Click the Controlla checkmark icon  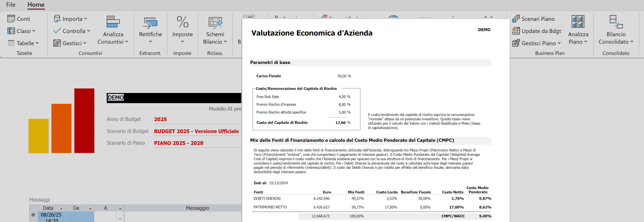(x=57, y=31)
